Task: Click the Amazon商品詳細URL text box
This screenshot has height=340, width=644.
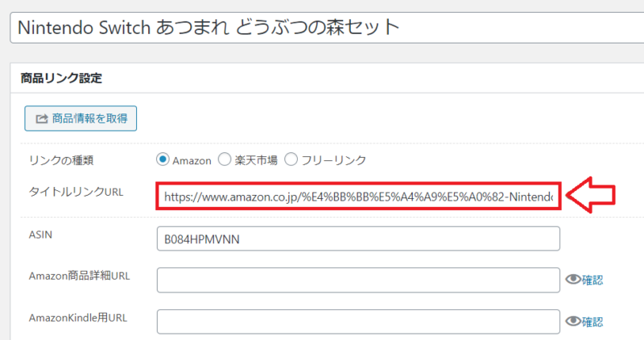Action: 358,280
